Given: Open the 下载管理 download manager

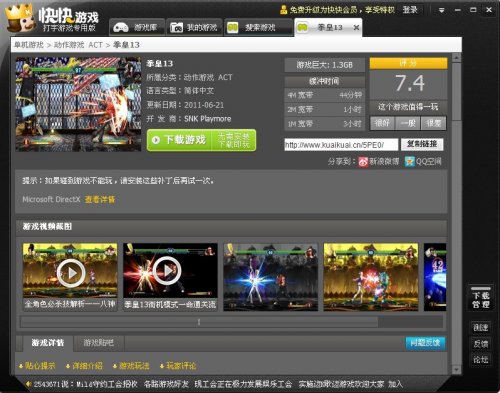Looking at the screenshot, I should [x=481, y=299].
